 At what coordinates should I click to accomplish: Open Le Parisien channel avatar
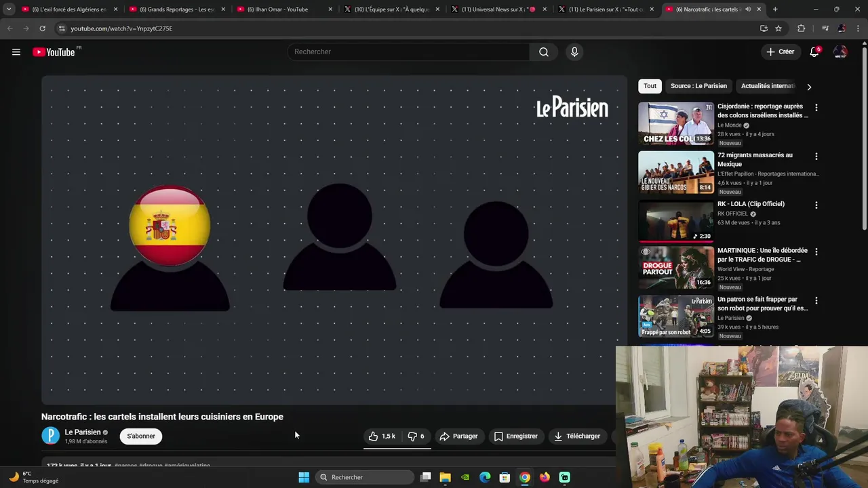(x=51, y=436)
